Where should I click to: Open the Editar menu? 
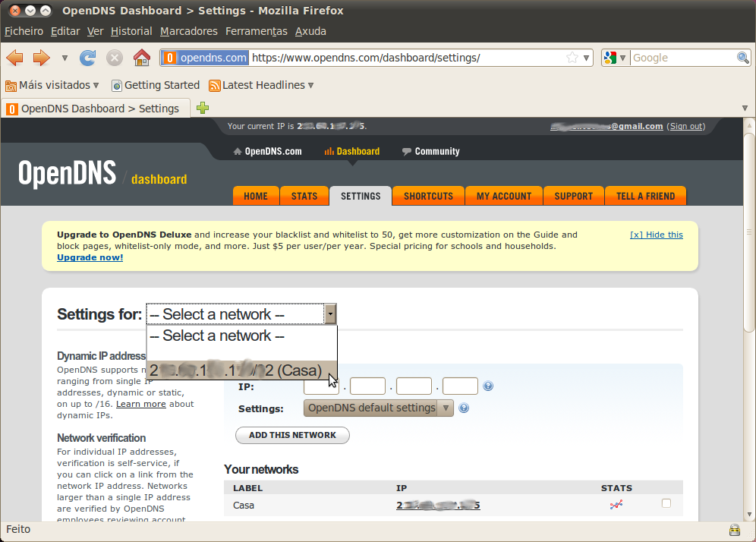click(65, 31)
